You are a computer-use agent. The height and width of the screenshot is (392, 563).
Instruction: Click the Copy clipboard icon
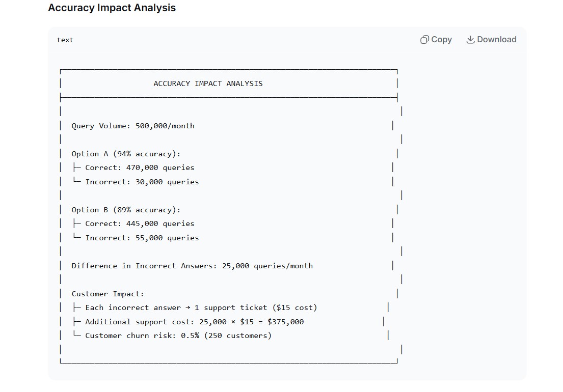[x=424, y=39]
